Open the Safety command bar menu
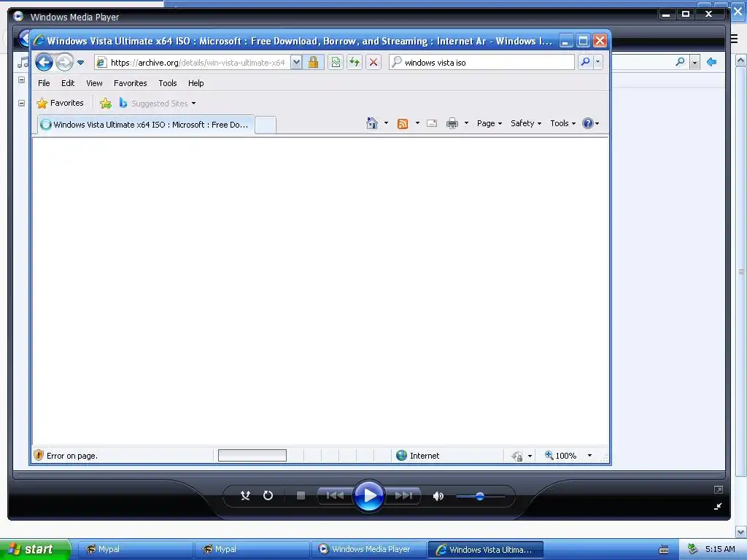The width and height of the screenshot is (747, 560). pyautogui.click(x=525, y=123)
